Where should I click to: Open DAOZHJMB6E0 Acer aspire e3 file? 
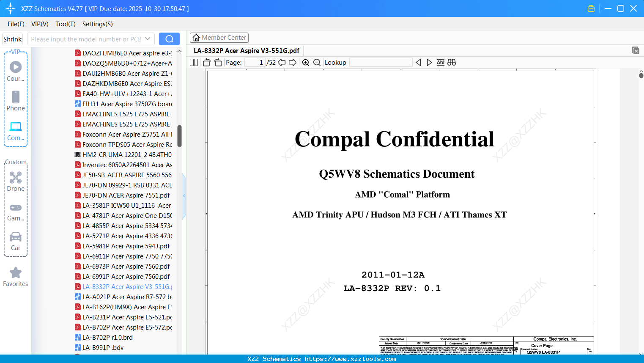point(123,53)
